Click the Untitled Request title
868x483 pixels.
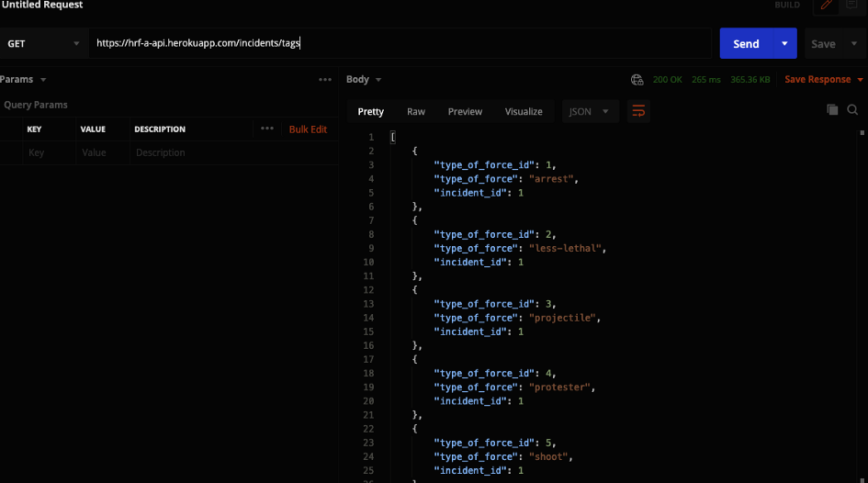point(42,5)
